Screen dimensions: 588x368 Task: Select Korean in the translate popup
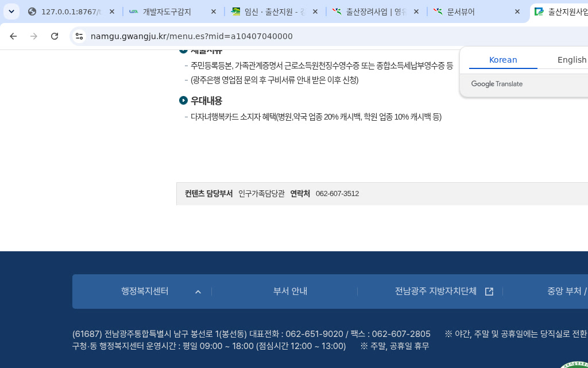click(503, 60)
